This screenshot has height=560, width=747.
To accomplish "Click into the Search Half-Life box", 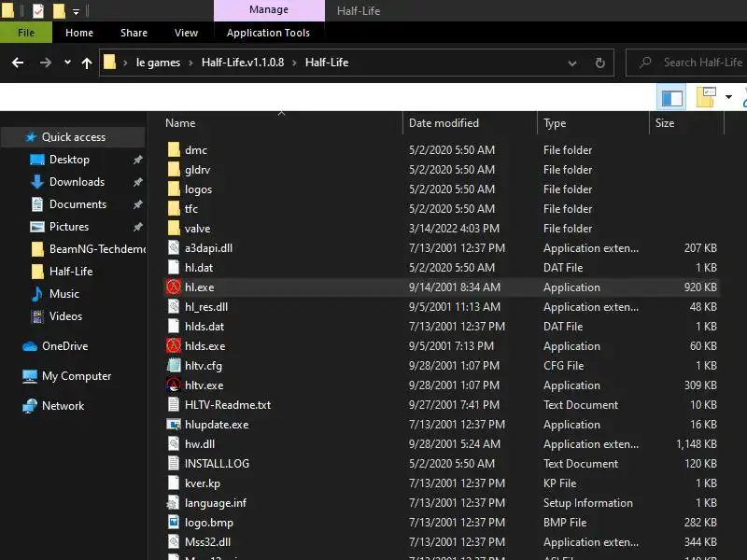I will coord(686,63).
